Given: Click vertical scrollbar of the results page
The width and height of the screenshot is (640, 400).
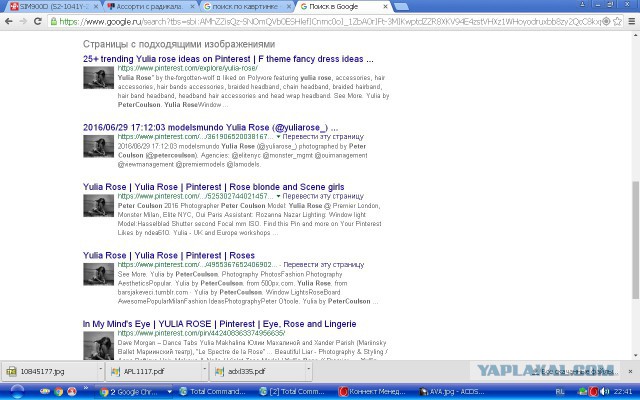Looking at the screenshot, I should coord(635,241).
